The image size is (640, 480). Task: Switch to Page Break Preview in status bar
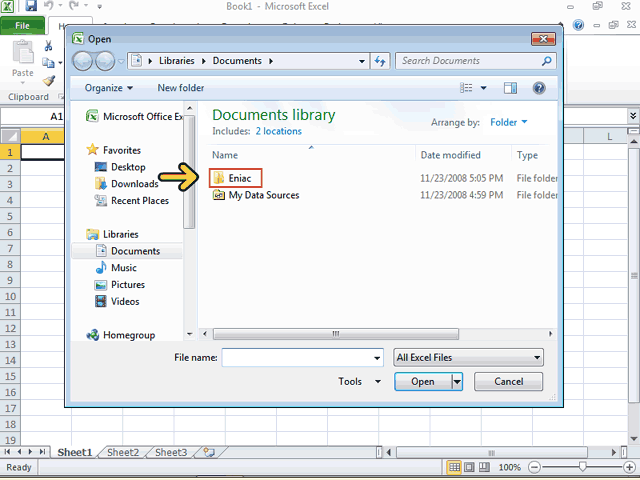tap(484, 467)
